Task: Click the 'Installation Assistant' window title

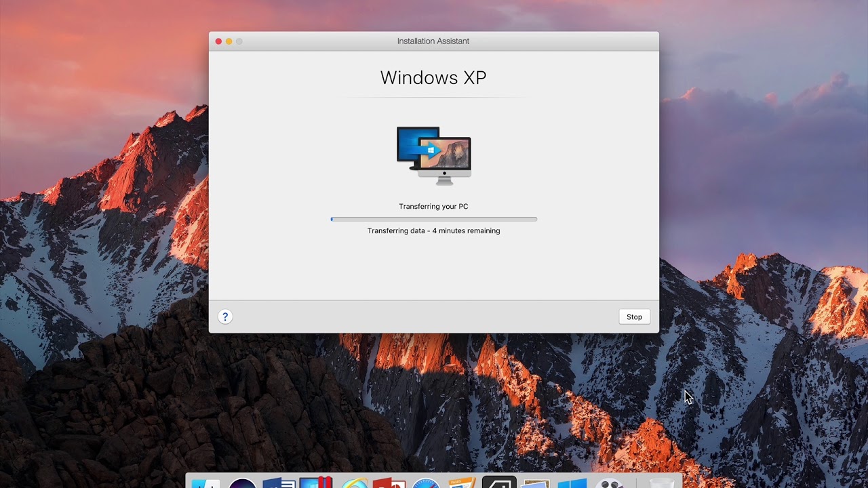Action: (433, 41)
